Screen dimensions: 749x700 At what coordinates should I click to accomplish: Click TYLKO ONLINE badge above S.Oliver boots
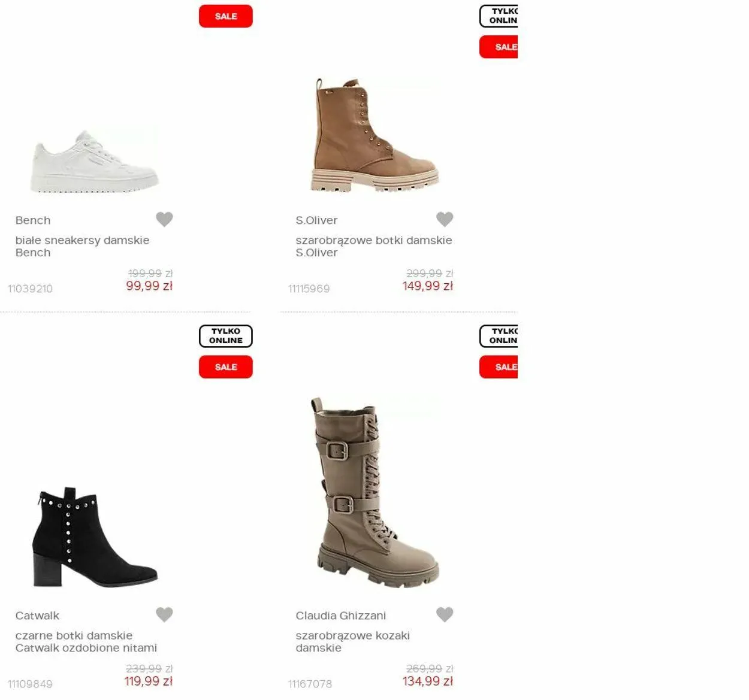coord(499,16)
